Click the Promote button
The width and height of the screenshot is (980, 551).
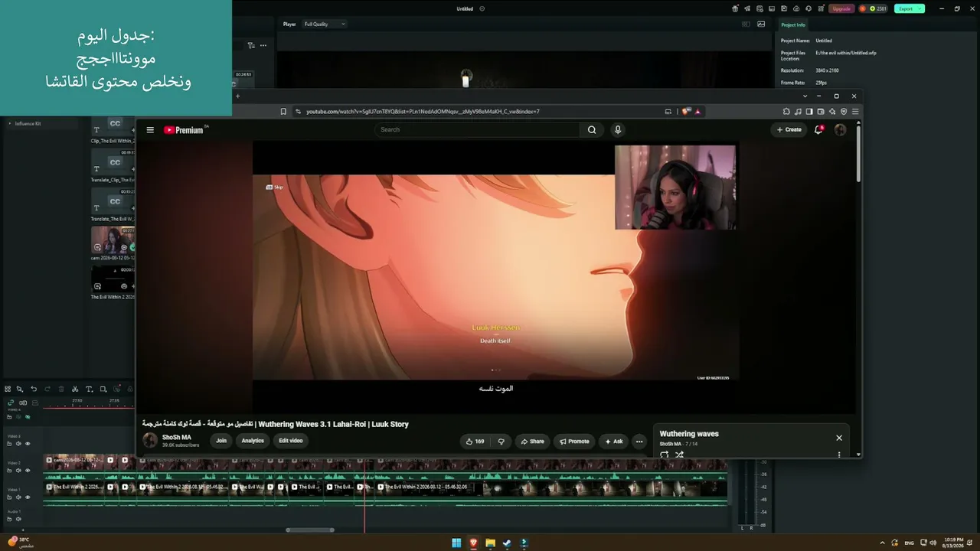pyautogui.click(x=574, y=442)
